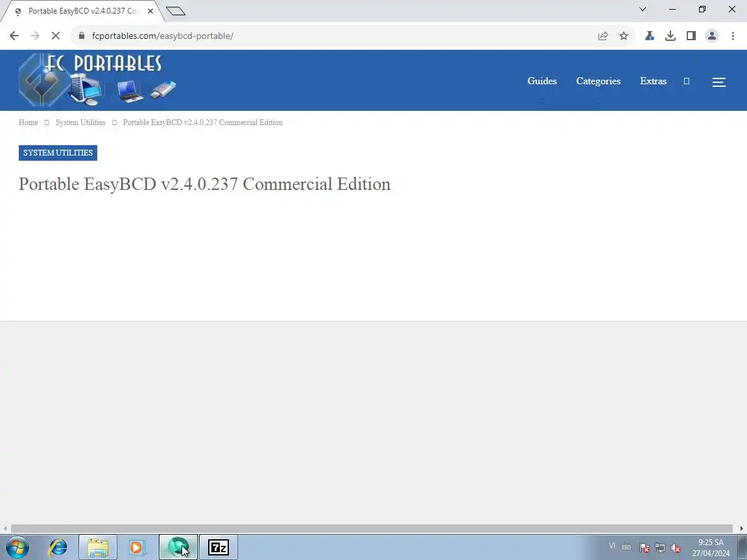Screen dimensions: 747x560
Task: Click the search icon beside Extras
Action: coord(687,81)
